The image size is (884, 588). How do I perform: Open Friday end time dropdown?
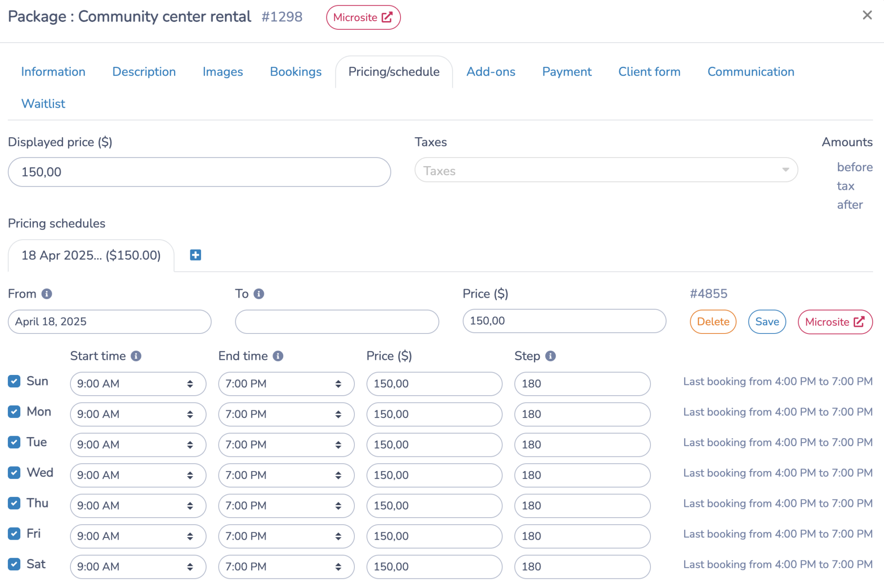286,536
